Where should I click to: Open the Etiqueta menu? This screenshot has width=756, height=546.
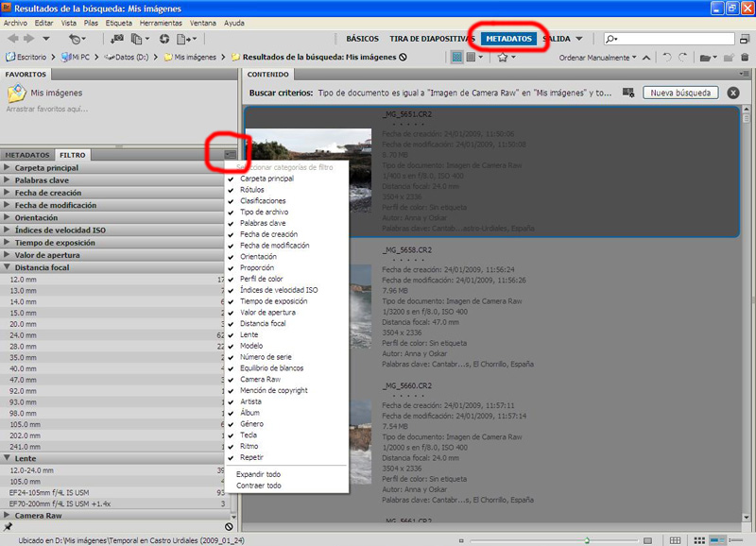click(x=119, y=23)
